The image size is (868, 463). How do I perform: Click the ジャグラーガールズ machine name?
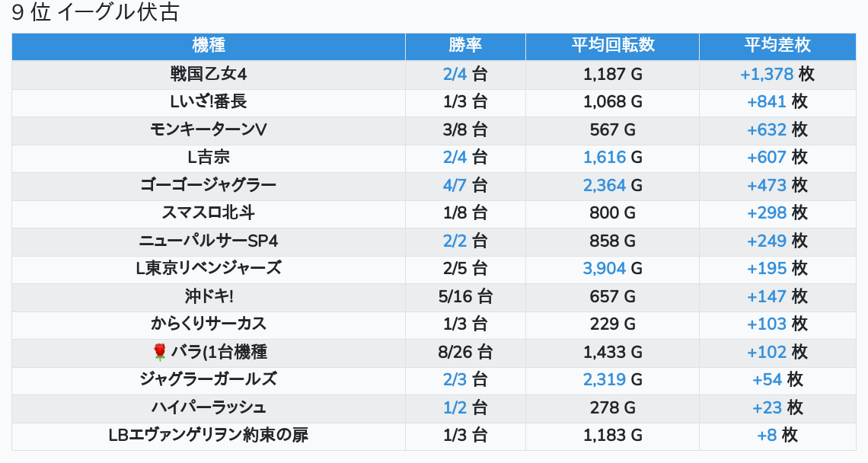click(209, 379)
